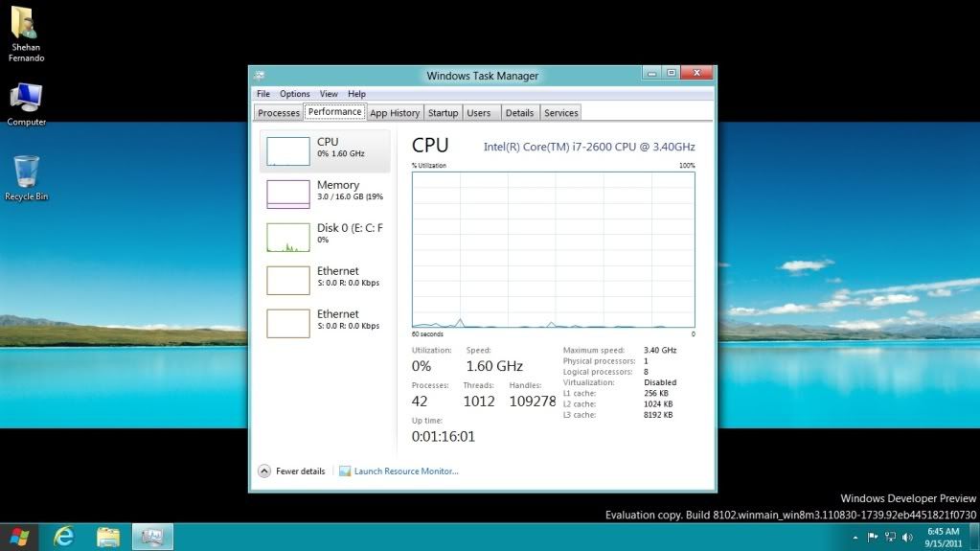
Task: Open the Action Center flag icon
Action: tap(873, 537)
